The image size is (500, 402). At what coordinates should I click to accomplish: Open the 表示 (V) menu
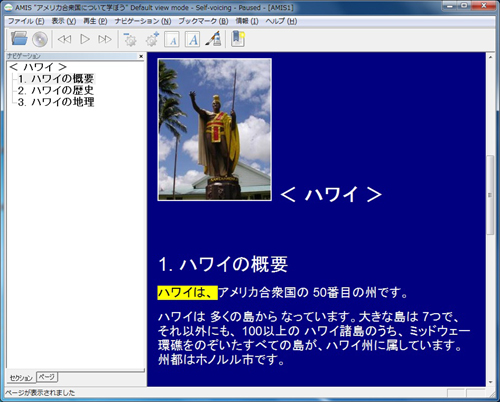64,21
